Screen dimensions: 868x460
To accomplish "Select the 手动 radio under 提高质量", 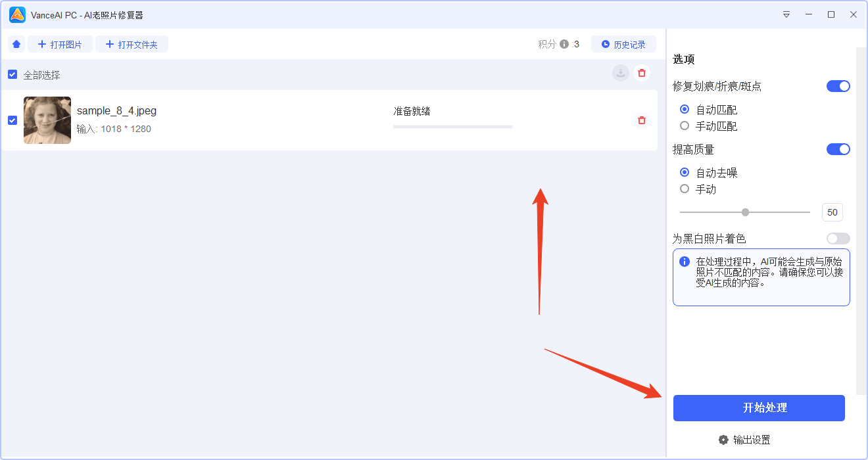I will [685, 189].
